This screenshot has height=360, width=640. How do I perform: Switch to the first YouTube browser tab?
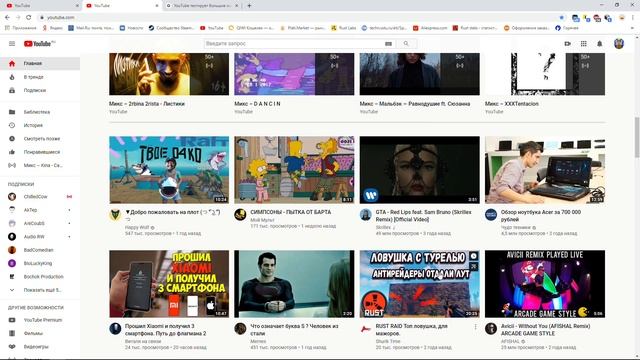click(41, 6)
